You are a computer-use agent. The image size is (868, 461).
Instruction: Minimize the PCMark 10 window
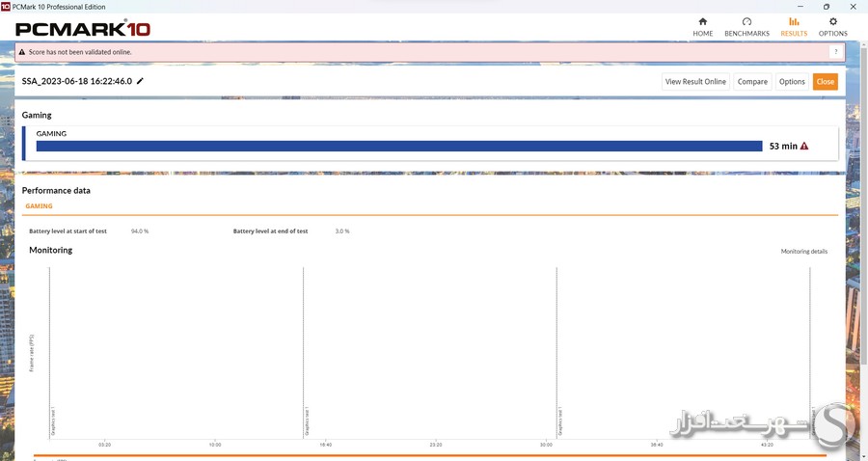800,7
